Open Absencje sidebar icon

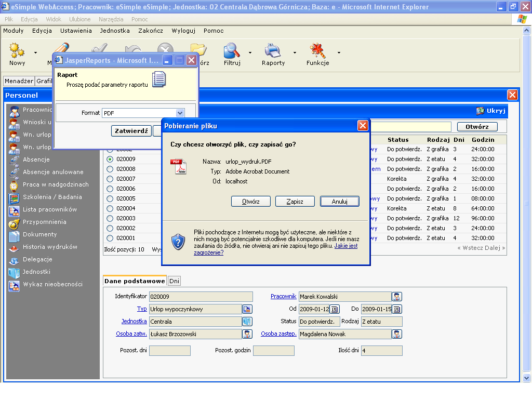(14, 160)
